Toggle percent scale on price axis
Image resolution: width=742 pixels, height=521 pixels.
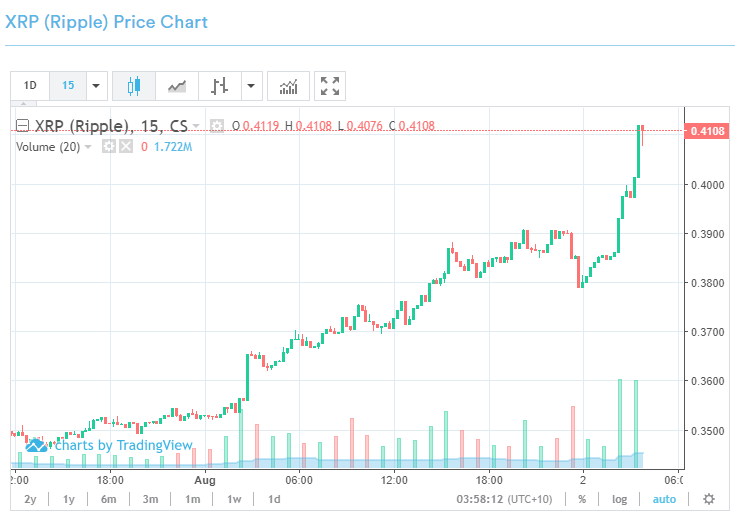pos(581,499)
